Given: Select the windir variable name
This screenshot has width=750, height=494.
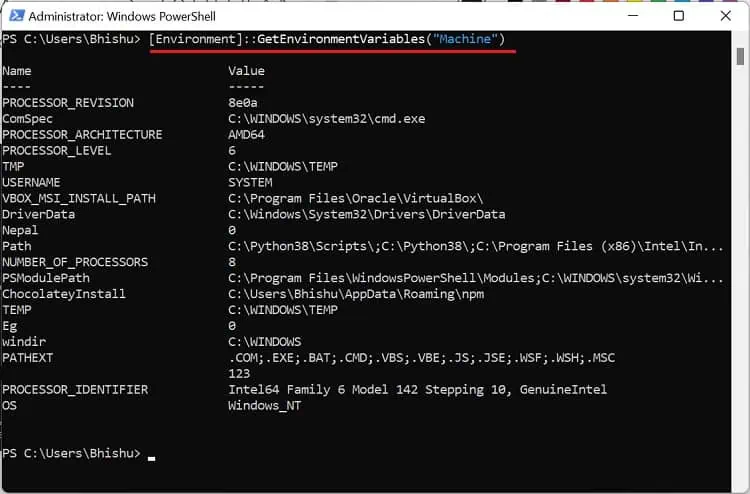Looking at the screenshot, I should point(24,342).
